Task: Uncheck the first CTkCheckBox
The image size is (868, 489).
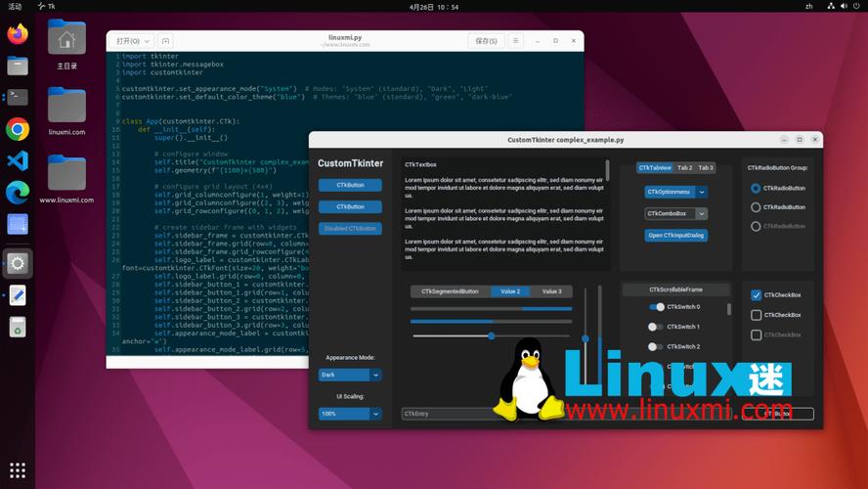Action: tap(757, 295)
